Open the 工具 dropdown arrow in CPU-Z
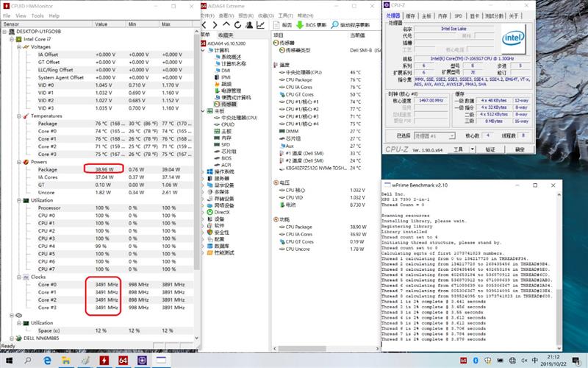The image size is (588, 368). click(473, 149)
